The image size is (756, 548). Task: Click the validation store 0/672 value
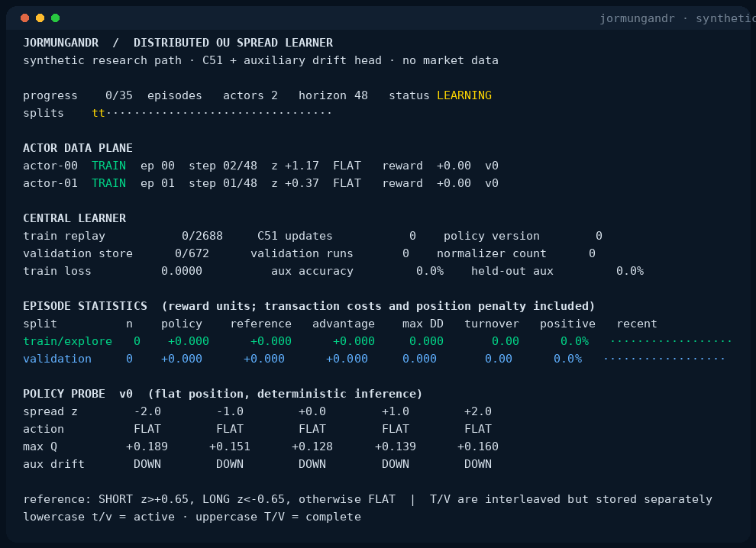[192, 253]
